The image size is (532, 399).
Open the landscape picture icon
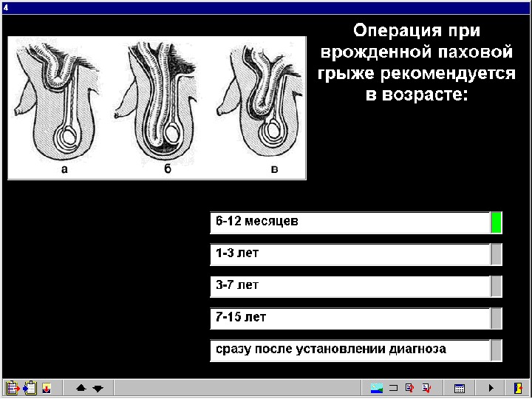[377, 388]
